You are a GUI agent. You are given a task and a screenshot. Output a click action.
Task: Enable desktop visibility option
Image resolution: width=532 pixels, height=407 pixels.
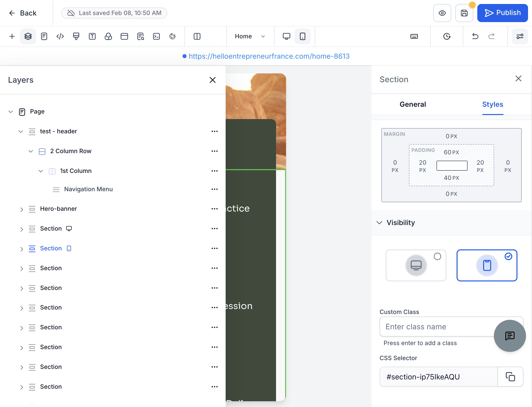pos(416,265)
